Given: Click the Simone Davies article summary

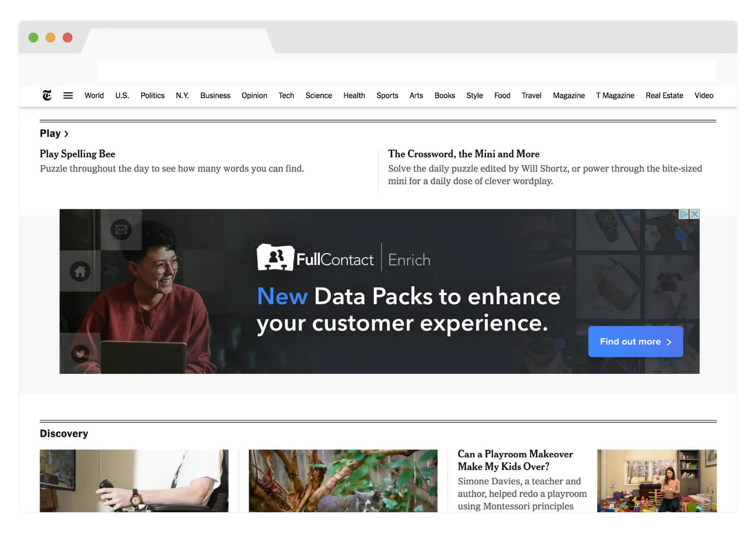Looking at the screenshot, I should coord(522,494).
